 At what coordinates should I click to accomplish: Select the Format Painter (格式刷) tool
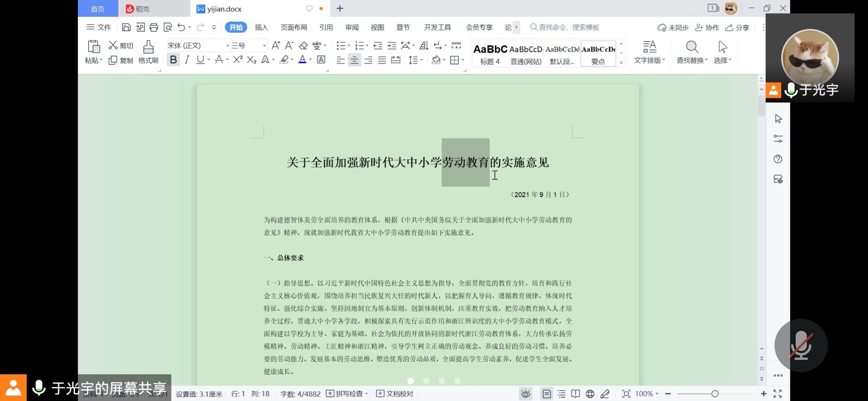(148, 52)
